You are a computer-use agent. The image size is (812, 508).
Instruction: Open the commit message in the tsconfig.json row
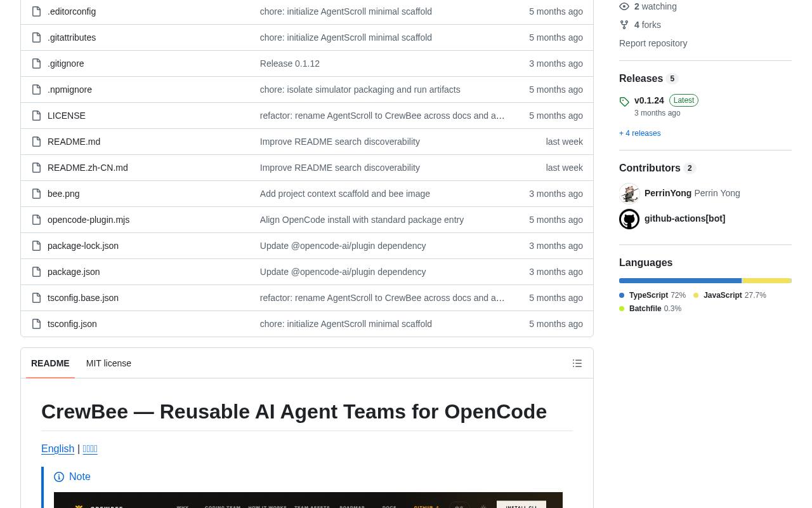pos(346,324)
